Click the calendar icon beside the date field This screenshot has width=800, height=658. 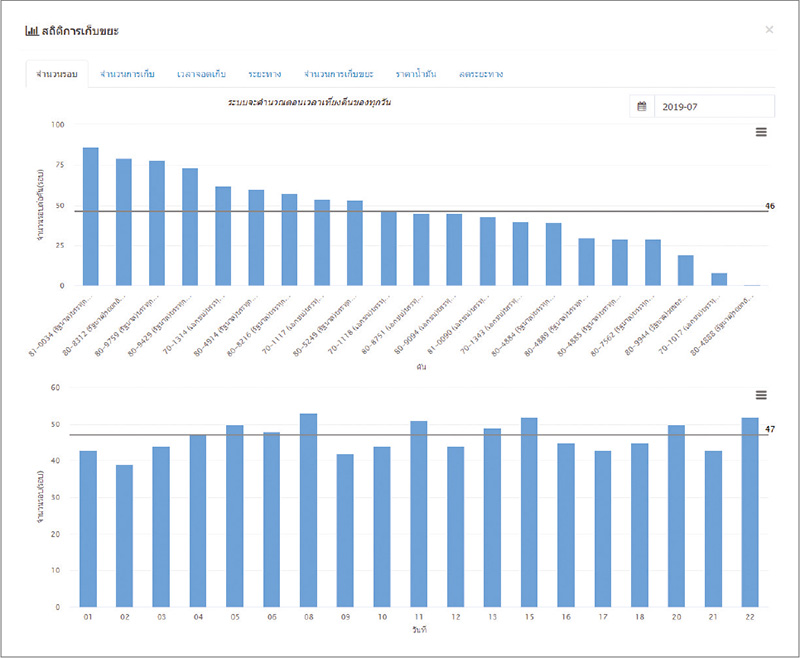(x=642, y=107)
